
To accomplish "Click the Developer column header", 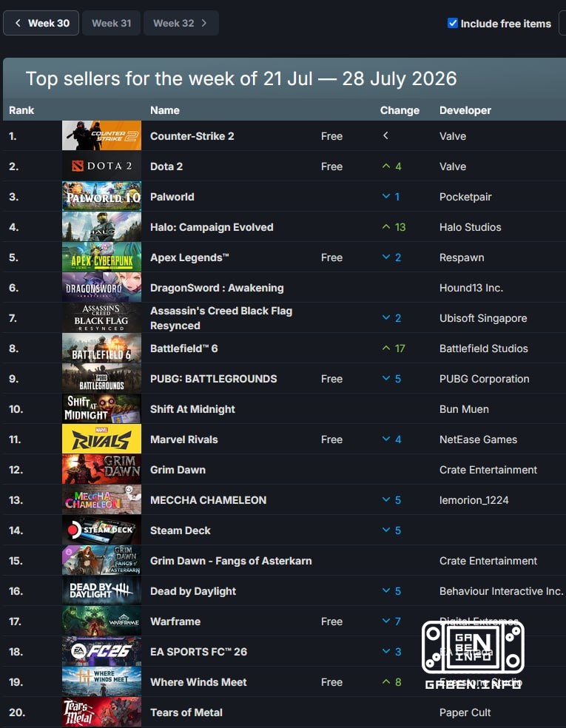I will point(465,110).
